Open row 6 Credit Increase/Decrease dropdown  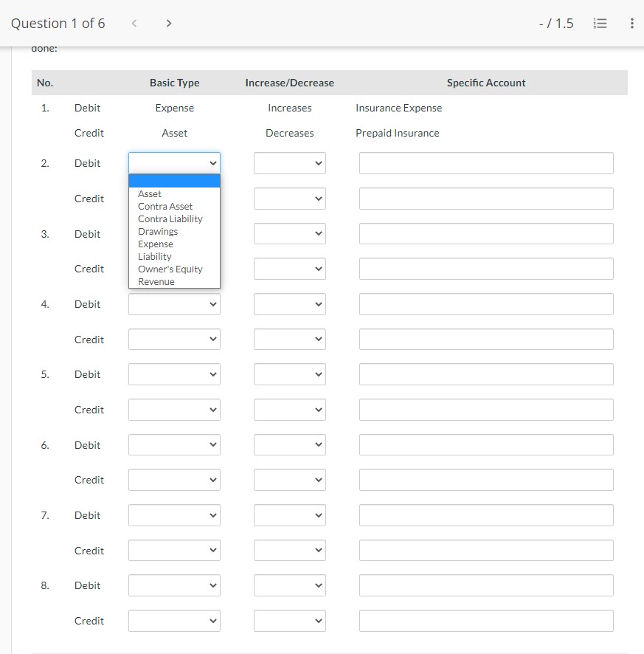click(290, 480)
